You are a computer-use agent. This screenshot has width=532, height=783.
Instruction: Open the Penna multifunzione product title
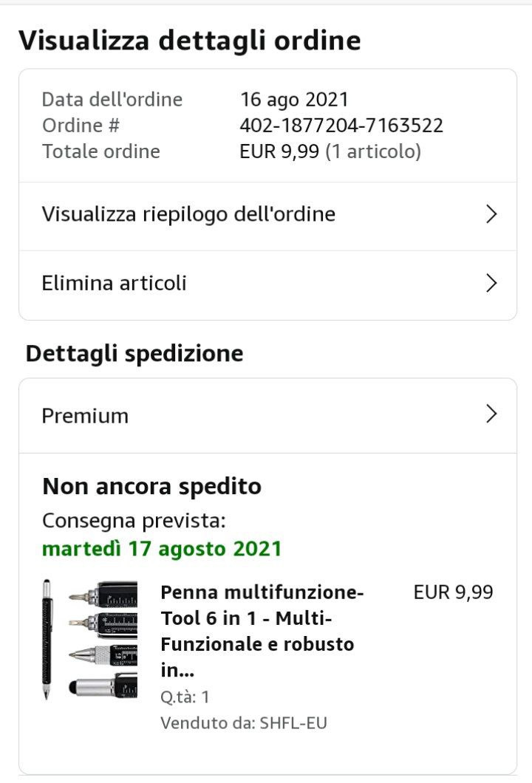click(262, 631)
